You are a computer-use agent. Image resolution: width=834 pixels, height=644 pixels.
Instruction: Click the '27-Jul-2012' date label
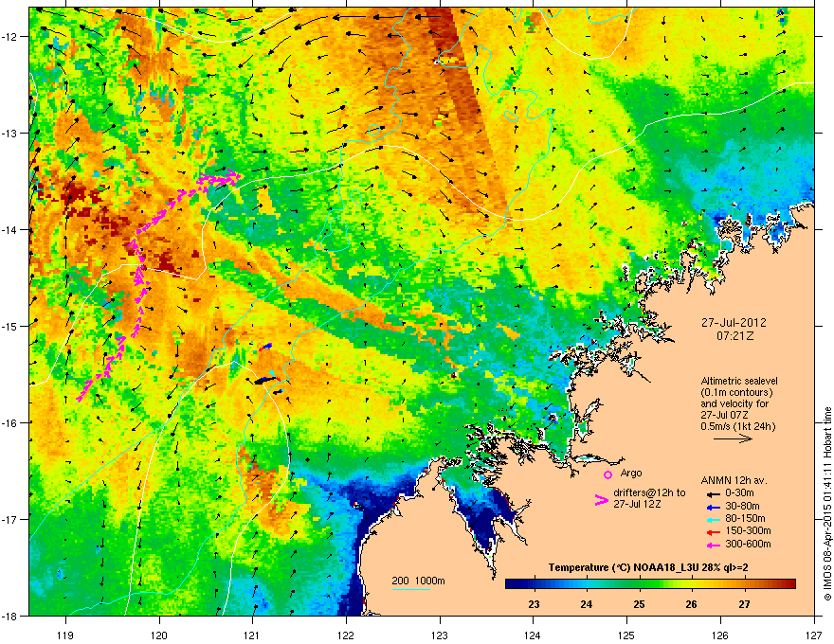point(734,323)
